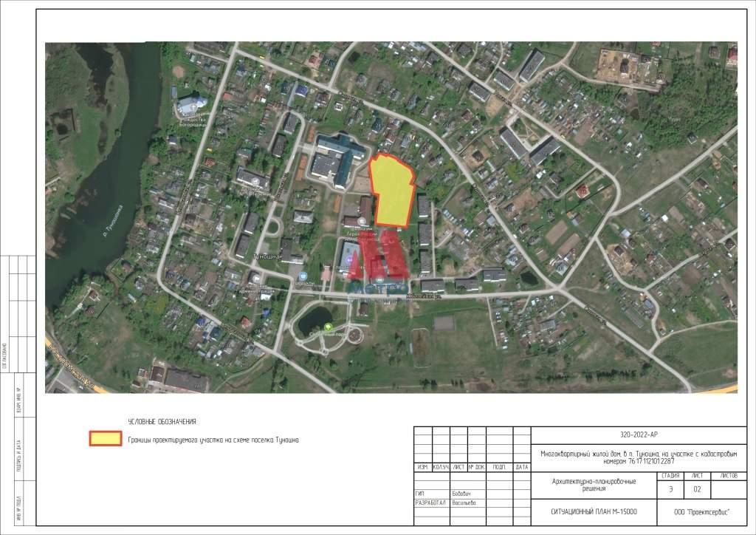Click the УСЛОВНЫЕ ОБОЗНАЧЕНИЯ legend heading

point(162,422)
